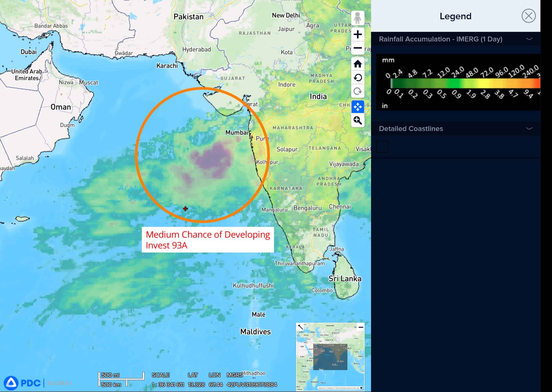Click the Gwādar city label
552x392 pixels.
pos(124,53)
